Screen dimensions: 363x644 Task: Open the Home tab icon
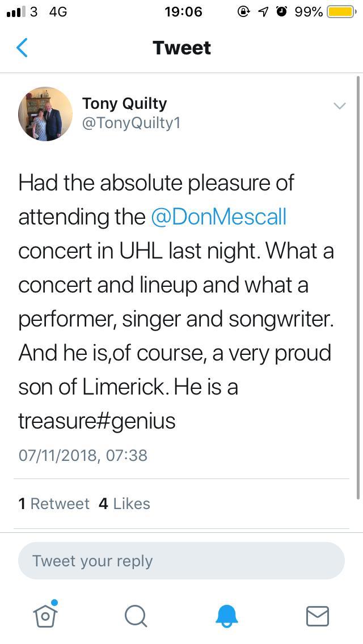pyautogui.click(x=45, y=615)
